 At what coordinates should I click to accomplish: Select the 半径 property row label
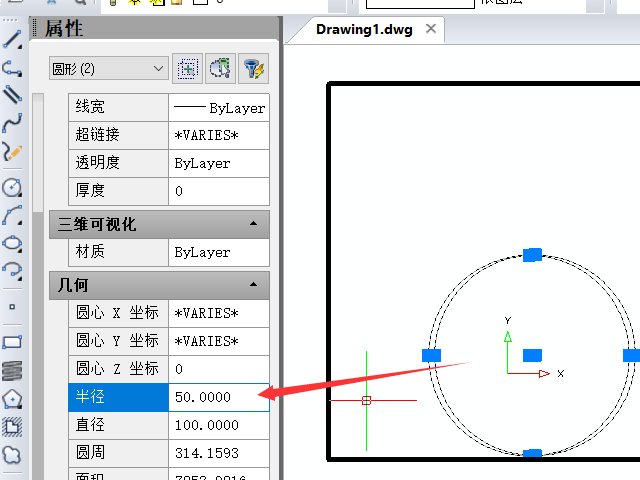click(x=118, y=397)
